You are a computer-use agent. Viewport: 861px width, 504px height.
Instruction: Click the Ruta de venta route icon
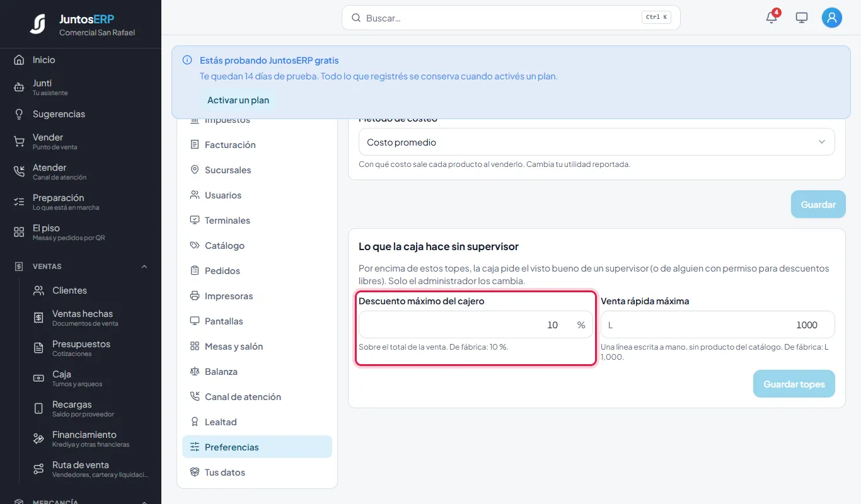[38, 469]
